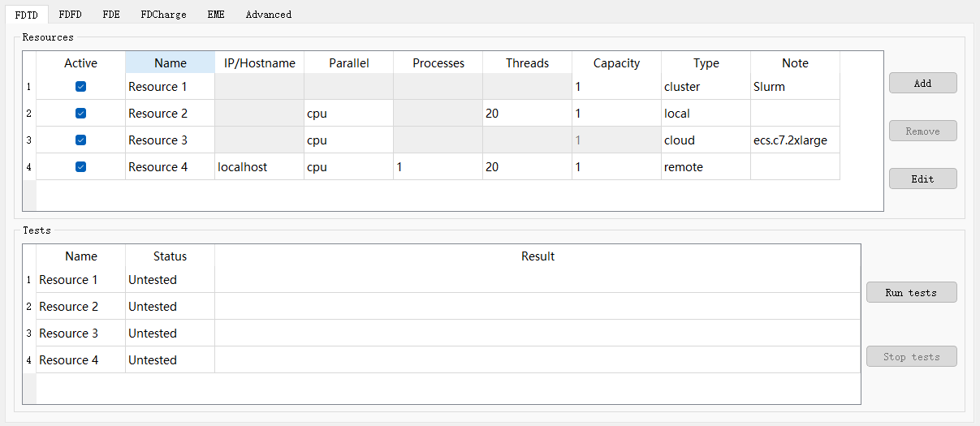The image size is (980, 426).
Task: Switch to the FDFD tab
Action: pyautogui.click(x=70, y=15)
